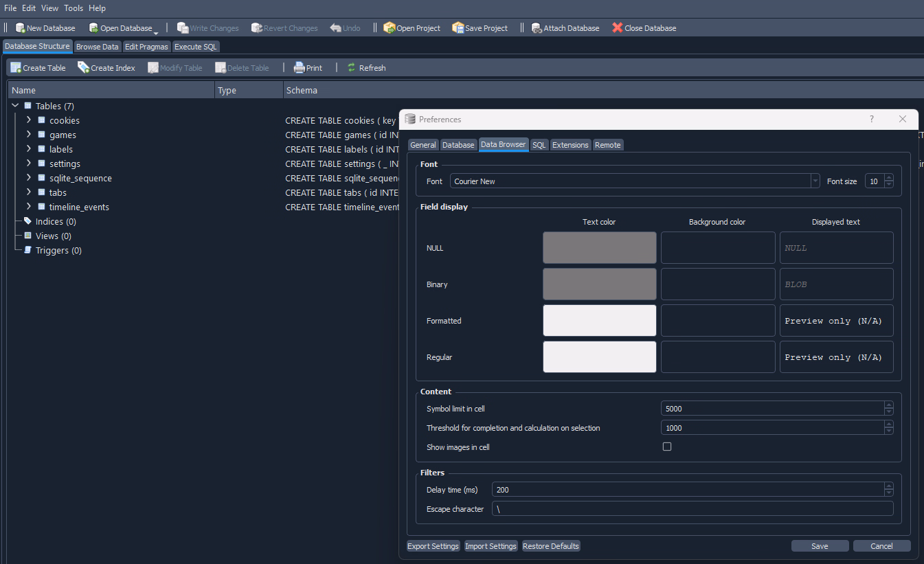The height and width of the screenshot is (564, 924).
Task: Click the Escape character field
Action: (692, 509)
